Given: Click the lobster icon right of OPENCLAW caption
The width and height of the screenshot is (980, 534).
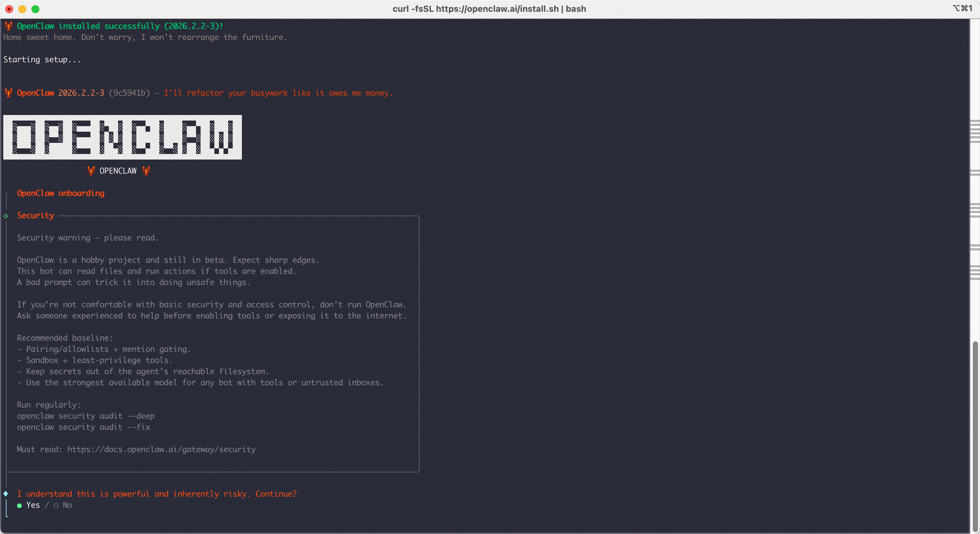Looking at the screenshot, I should [x=146, y=171].
